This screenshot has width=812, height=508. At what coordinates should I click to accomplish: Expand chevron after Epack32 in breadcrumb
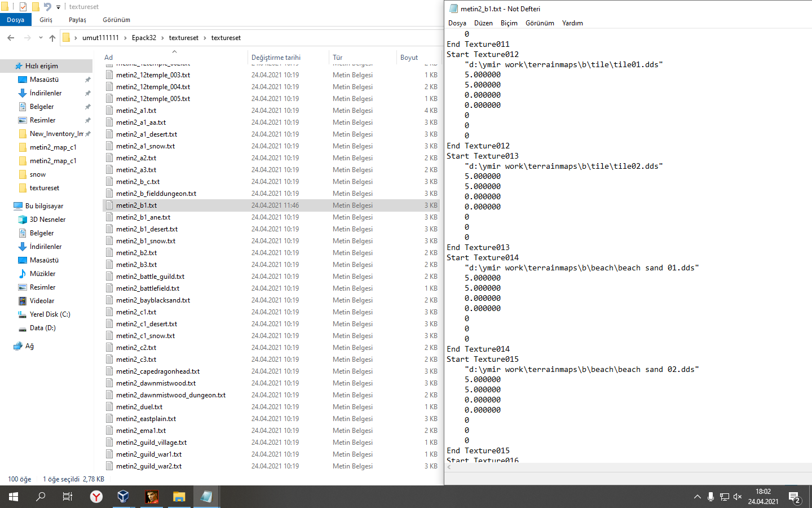tap(163, 38)
